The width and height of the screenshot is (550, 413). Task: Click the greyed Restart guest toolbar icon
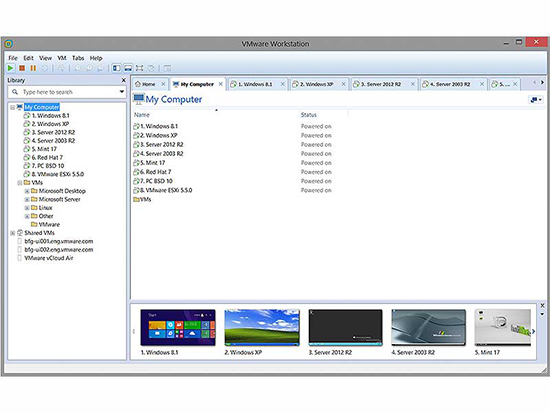click(44, 68)
